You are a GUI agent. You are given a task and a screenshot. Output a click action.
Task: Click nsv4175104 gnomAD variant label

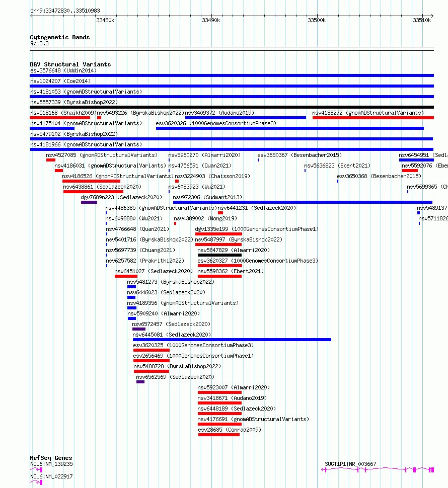click(86, 124)
